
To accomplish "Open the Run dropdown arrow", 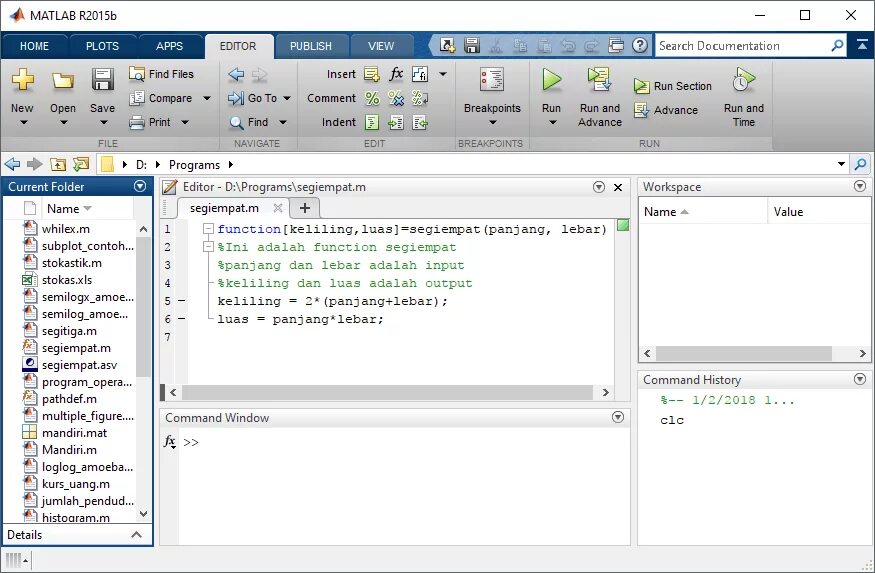I will click(552, 122).
